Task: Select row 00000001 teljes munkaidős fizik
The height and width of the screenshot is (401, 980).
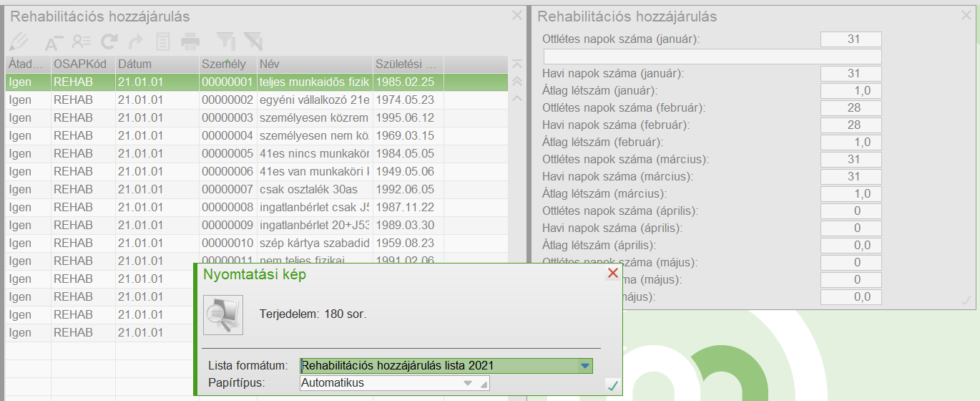Action: pos(257,82)
